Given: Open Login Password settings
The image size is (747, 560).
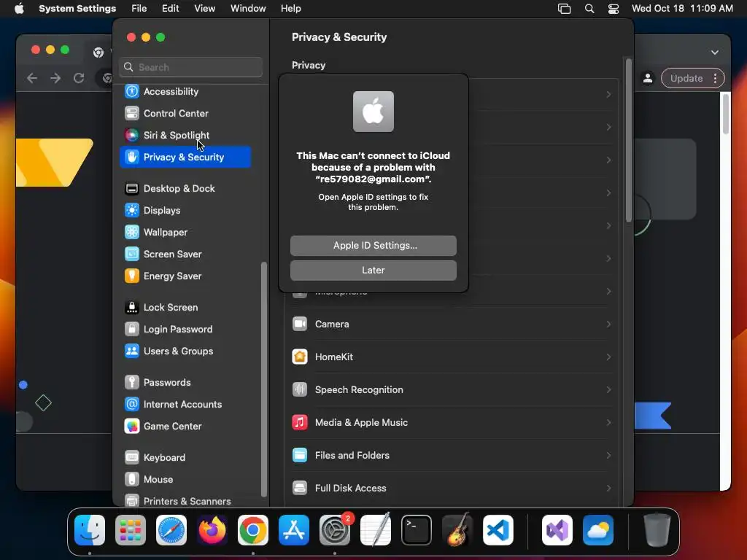Looking at the screenshot, I should (x=185, y=330).
